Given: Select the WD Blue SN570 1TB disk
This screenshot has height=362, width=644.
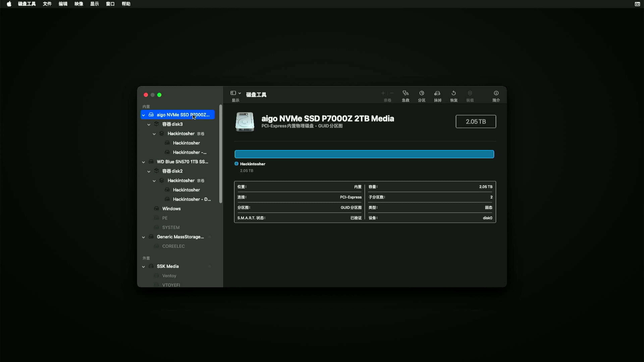Looking at the screenshot, I should 177,162.
